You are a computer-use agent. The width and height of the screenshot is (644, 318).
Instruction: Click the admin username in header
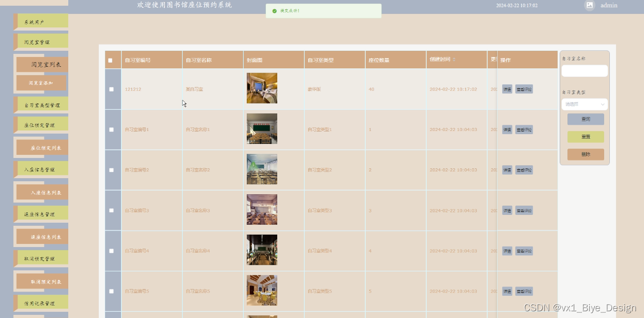(609, 5)
